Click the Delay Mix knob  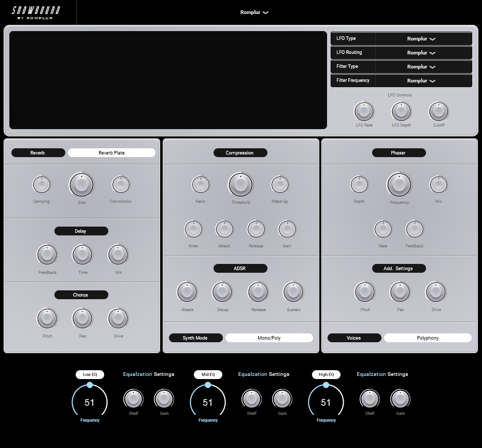tap(118, 255)
